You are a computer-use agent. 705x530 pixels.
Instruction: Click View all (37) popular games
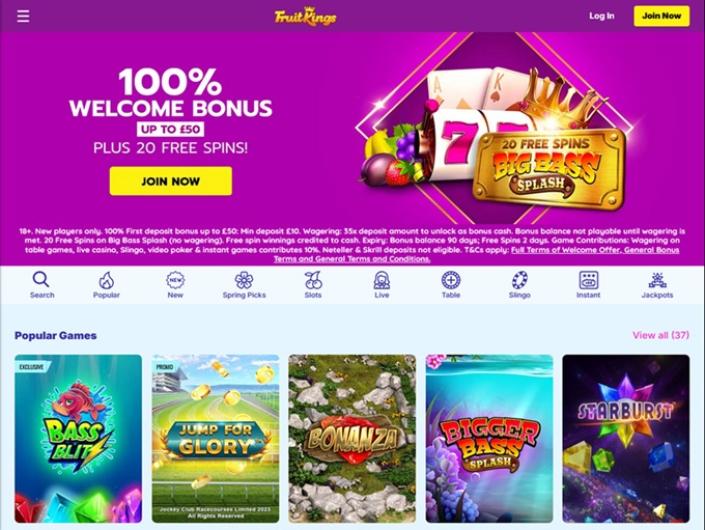point(660,335)
